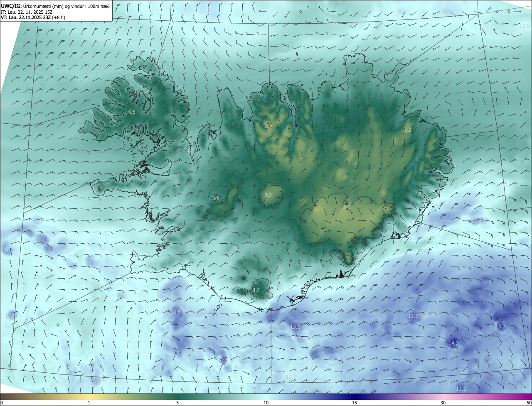532x406 pixels.
Task: Click the 13.1 value above the color bar
Action: (461, 389)
